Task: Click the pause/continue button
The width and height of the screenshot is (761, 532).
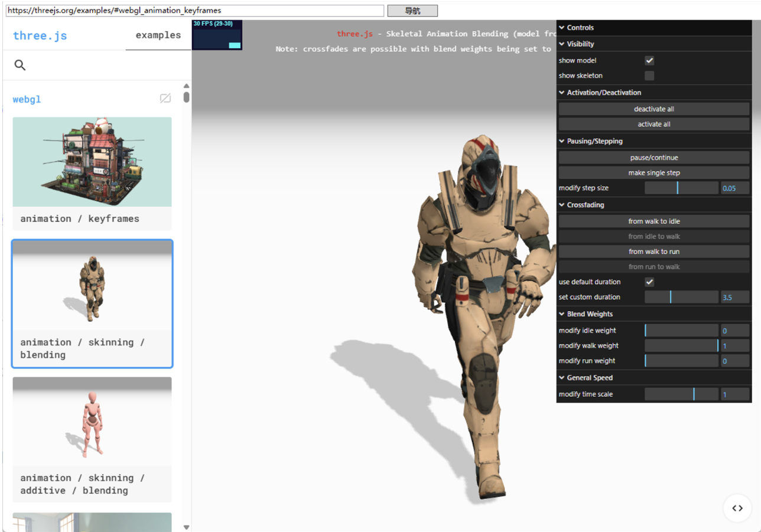Action: pos(654,158)
